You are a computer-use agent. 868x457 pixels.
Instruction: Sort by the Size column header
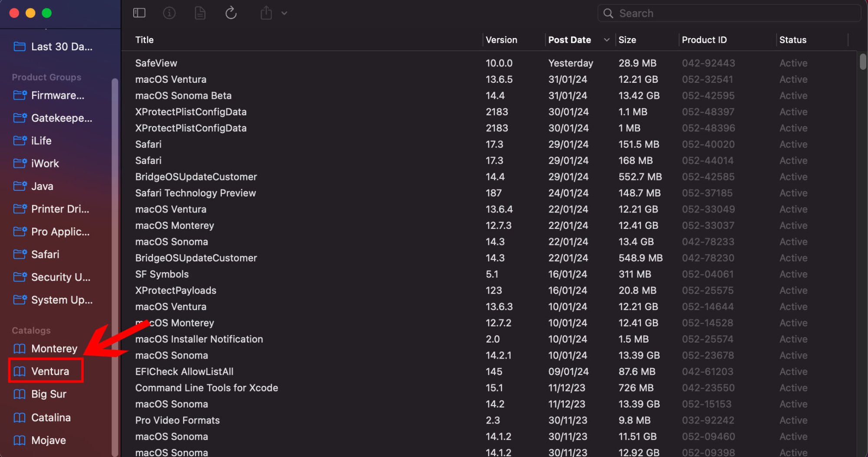(x=627, y=40)
